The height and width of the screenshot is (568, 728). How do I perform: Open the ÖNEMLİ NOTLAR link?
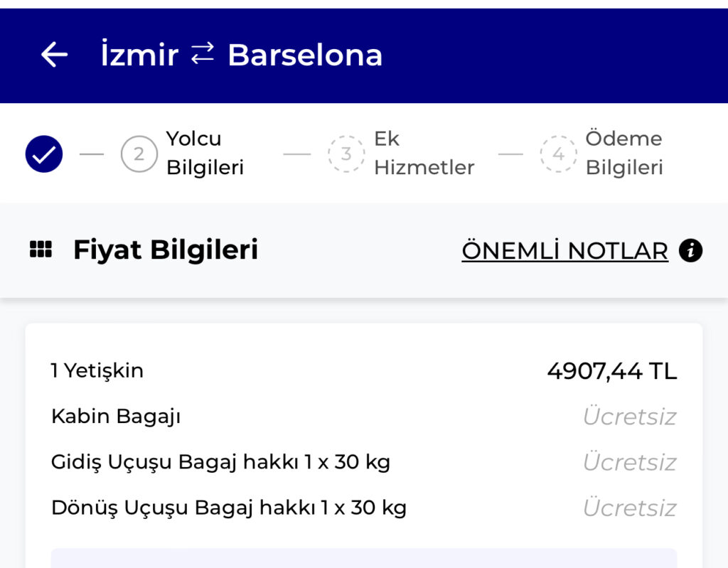tap(564, 250)
